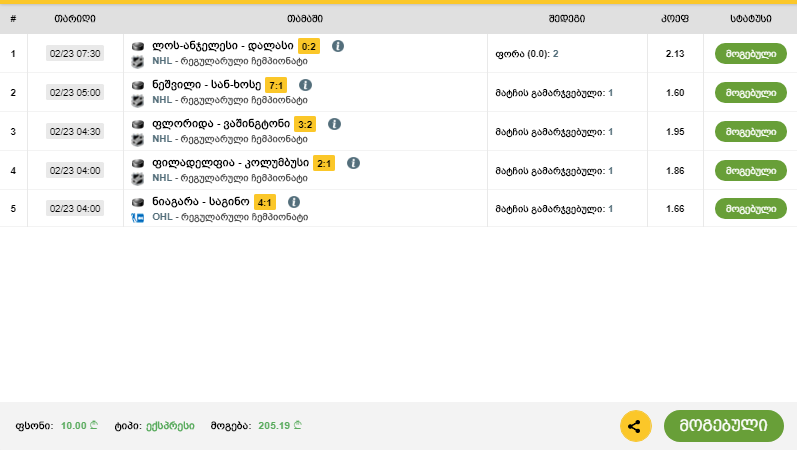Viewport: 797px width, 450px height.
Task: Click the odds value 2.13
Action: point(675,53)
